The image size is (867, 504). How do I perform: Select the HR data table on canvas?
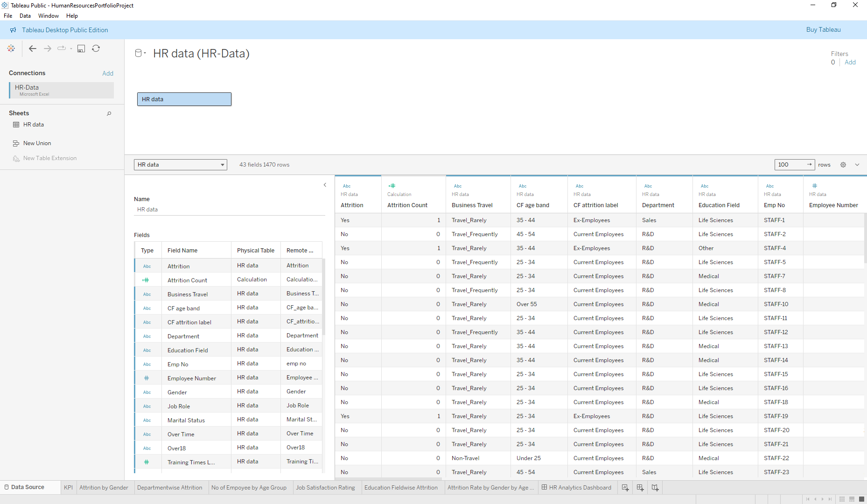[184, 99]
